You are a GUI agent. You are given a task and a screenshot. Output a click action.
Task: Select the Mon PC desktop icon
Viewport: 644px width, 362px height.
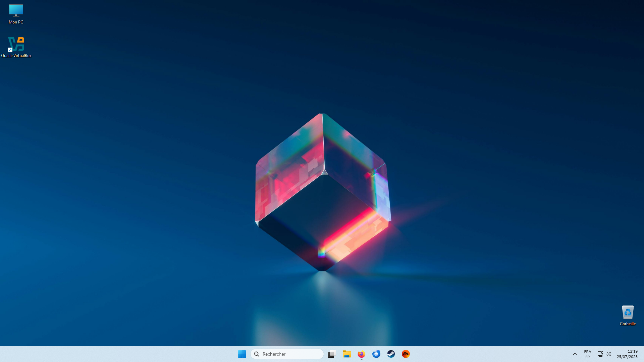tap(16, 14)
